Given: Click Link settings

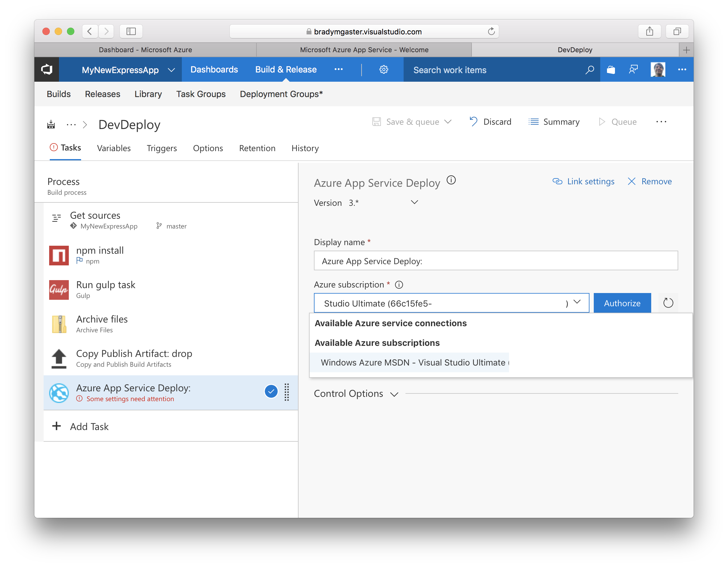Looking at the screenshot, I should pyautogui.click(x=583, y=181).
